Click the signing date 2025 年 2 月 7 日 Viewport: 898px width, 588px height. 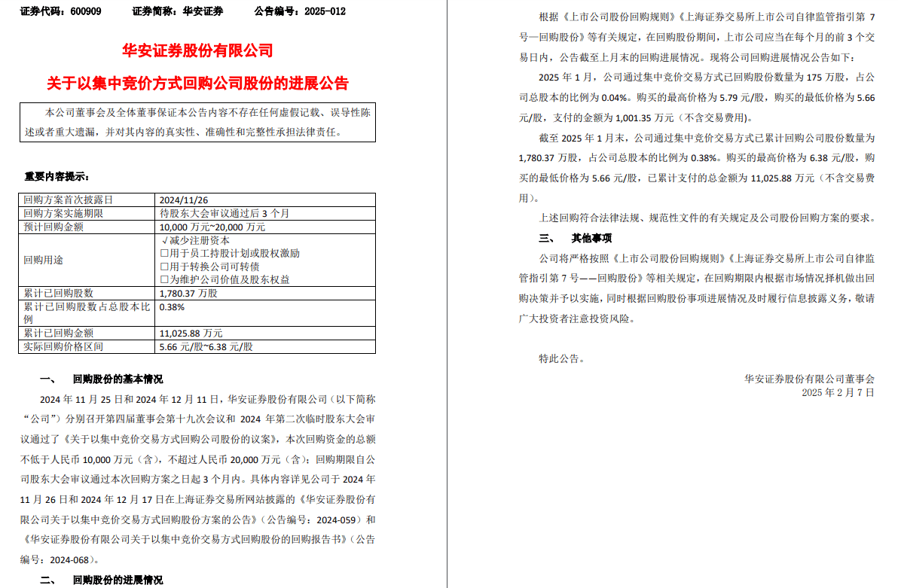[838, 392]
